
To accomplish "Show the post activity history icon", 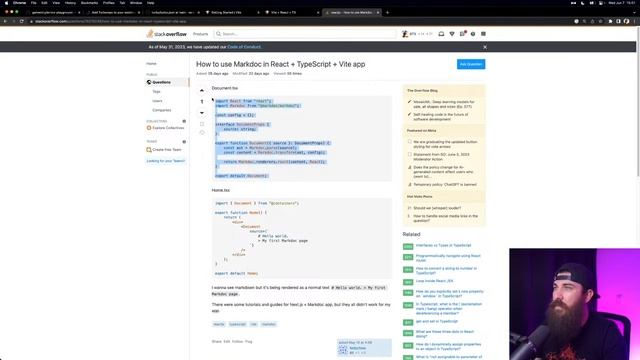I will click(202, 133).
